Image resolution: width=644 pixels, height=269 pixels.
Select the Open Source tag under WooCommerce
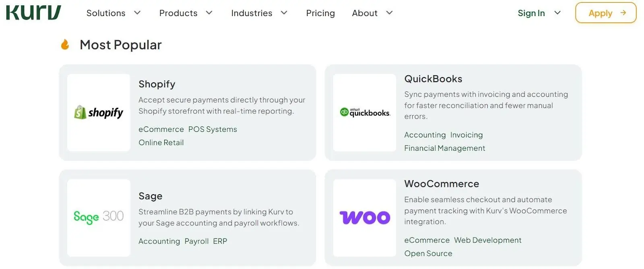428,253
